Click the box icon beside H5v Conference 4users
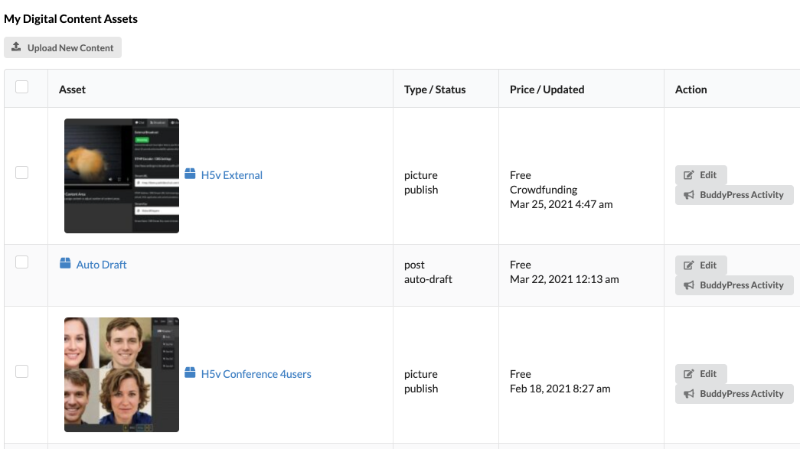Screen dimensions: 800x449 [x=190, y=373]
